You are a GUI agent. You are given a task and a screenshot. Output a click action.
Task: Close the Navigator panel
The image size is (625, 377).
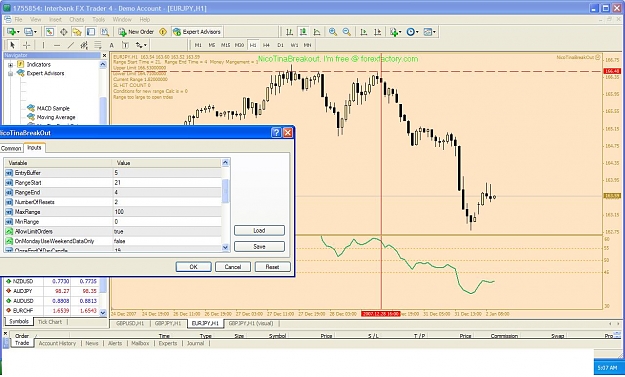click(x=104, y=55)
